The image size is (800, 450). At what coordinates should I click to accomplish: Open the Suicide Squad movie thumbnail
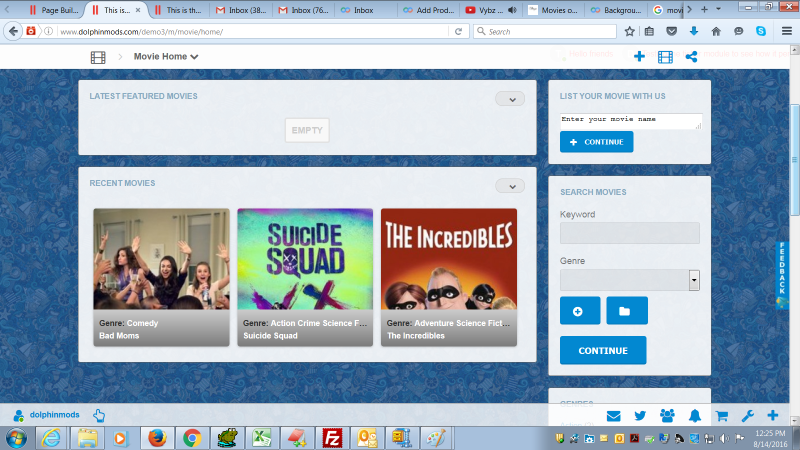(305, 259)
